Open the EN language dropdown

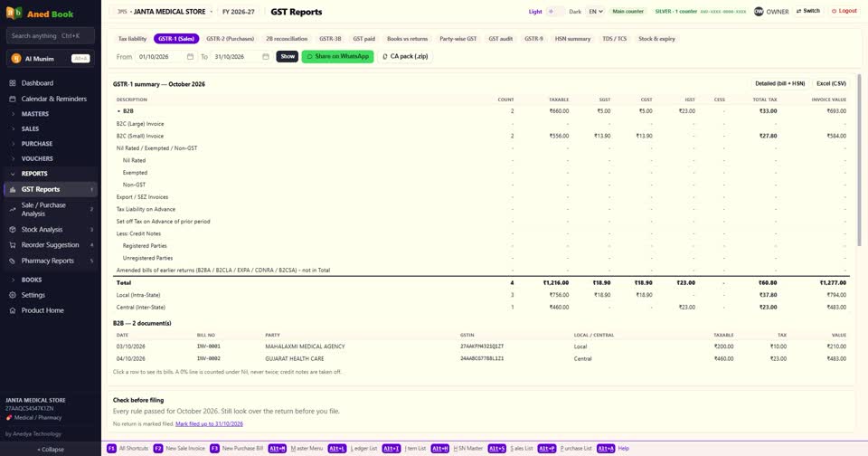pos(595,12)
